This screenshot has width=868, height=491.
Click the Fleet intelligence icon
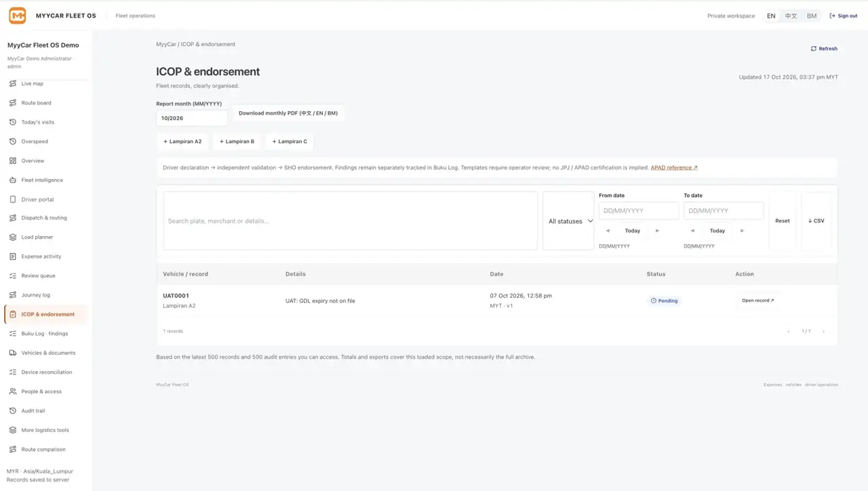pyautogui.click(x=13, y=180)
